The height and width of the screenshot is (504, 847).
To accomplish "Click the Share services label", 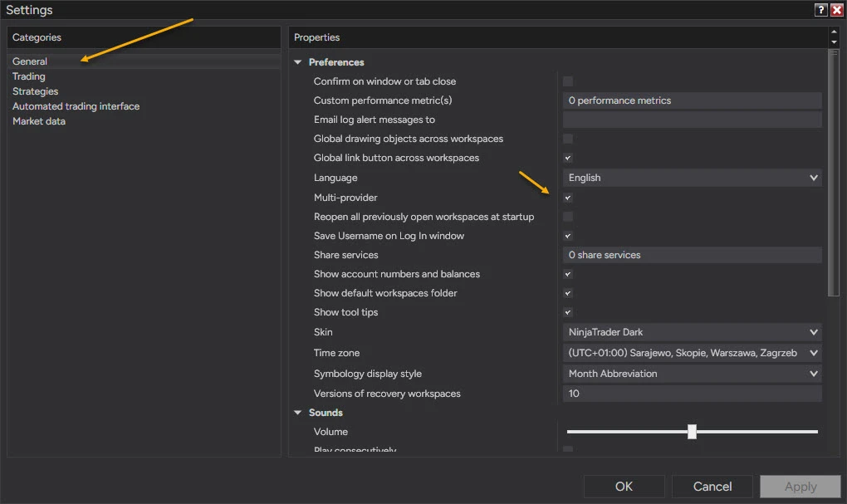I will pos(345,255).
